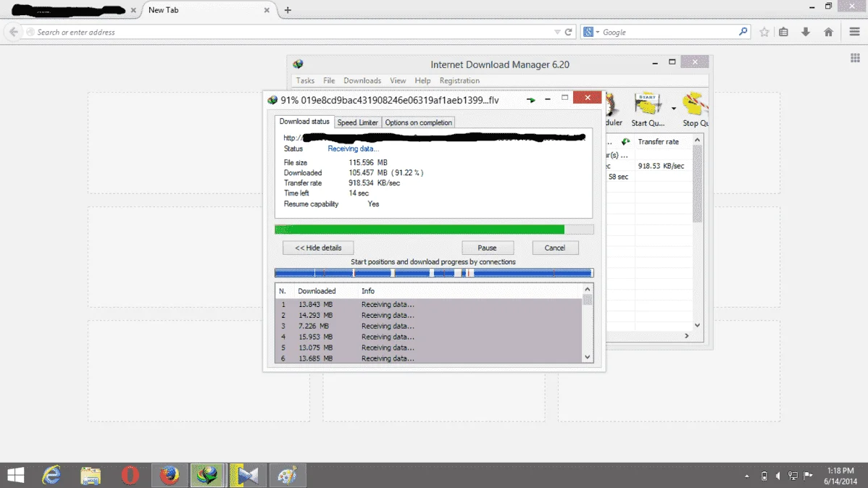This screenshot has height=488, width=868.
Task: Click the 918.53 KB/sec cell in IDM list
Action: click(x=661, y=166)
